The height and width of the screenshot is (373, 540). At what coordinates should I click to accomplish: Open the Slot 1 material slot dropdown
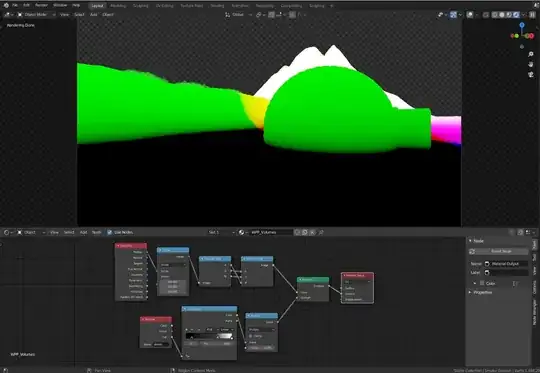point(222,232)
